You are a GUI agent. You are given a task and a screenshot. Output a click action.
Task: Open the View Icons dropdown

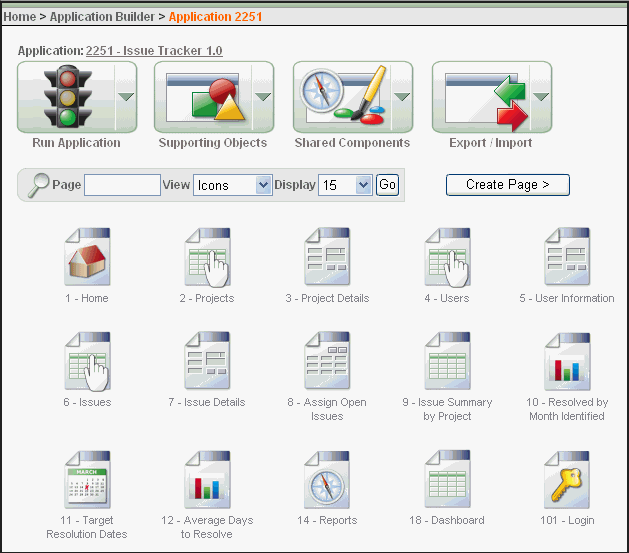233,185
